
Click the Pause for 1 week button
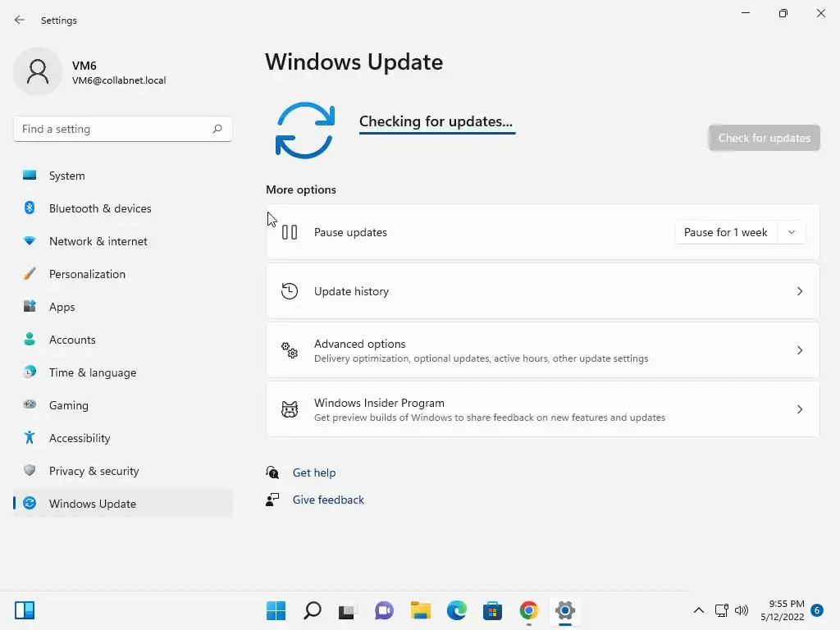[x=726, y=232]
